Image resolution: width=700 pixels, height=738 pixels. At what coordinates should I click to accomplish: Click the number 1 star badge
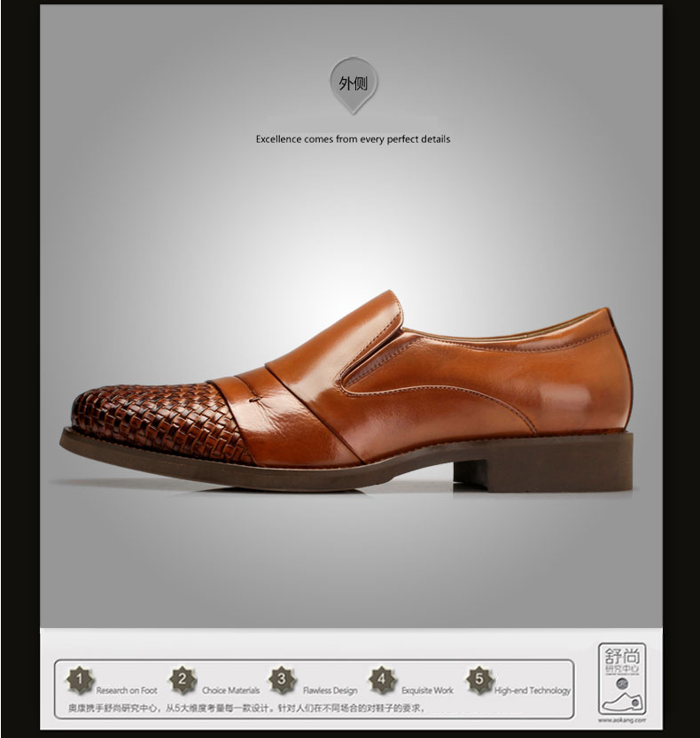point(80,680)
